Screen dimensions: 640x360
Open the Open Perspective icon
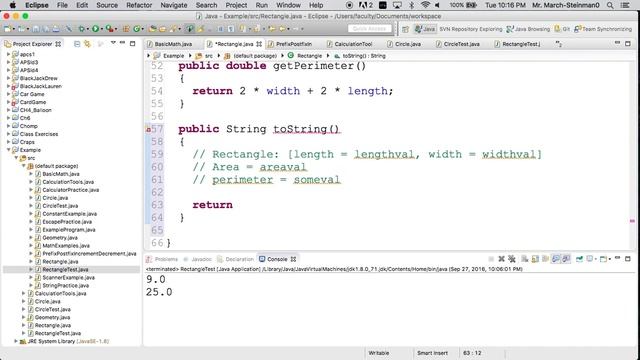(405, 29)
